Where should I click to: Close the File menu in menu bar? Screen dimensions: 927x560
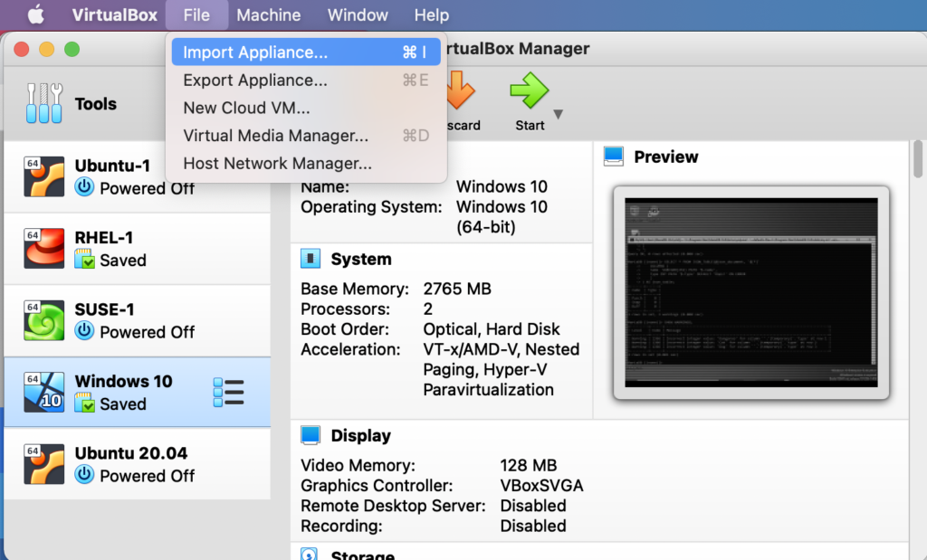coord(196,14)
